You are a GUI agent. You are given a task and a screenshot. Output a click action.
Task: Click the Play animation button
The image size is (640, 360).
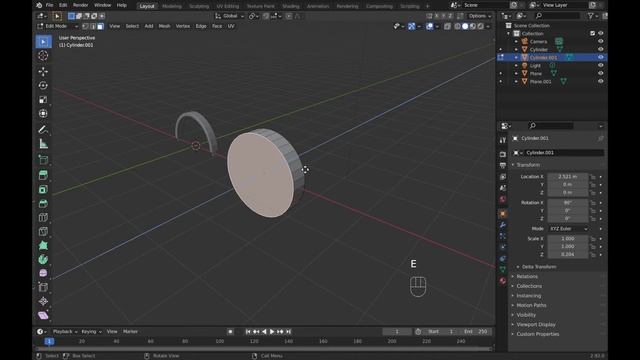click(x=272, y=331)
